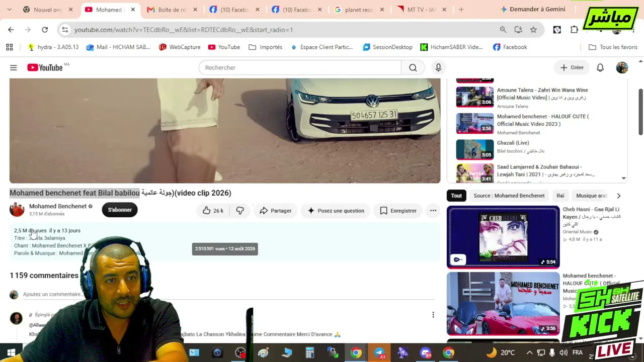This screenshot has width=644, height=362.
Task: Expand the video description box
Action: tap(224, 242)
